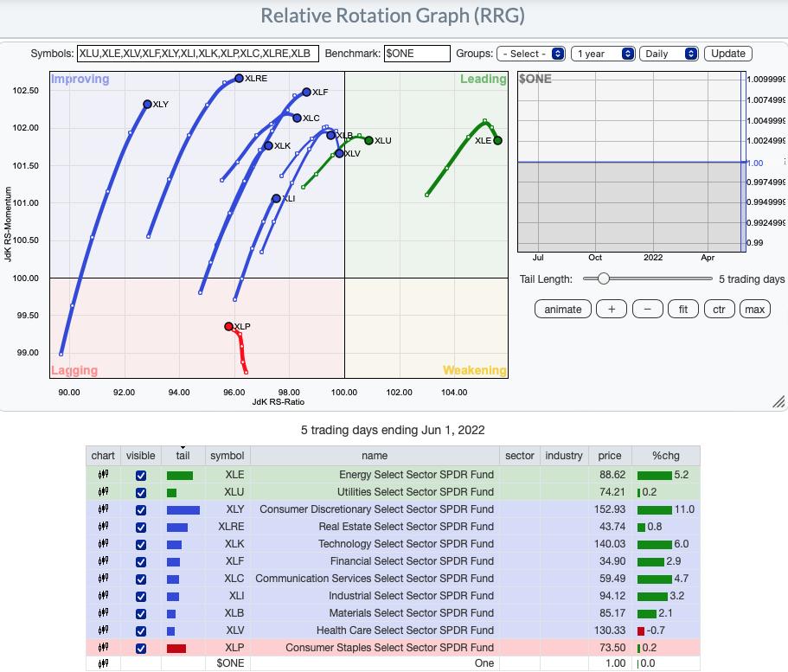The height and width of the screenshot is (672, 788).
Task: Sort table by tail column
Action: (183, 456)
